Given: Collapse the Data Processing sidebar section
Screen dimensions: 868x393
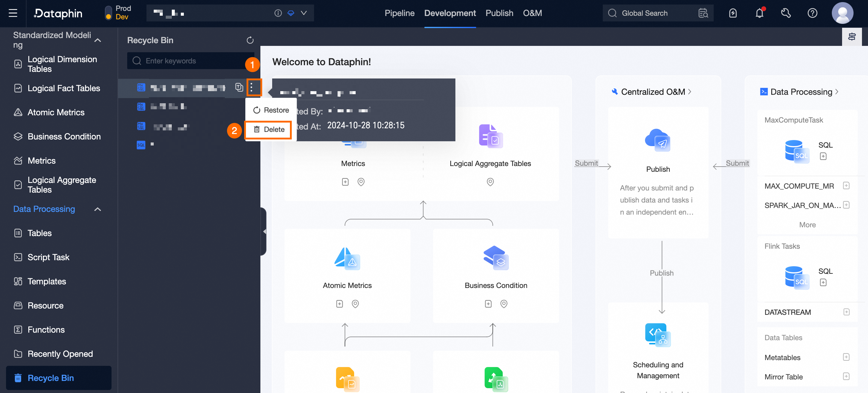Looking at the screenshot, I should (x=98, y=209).
